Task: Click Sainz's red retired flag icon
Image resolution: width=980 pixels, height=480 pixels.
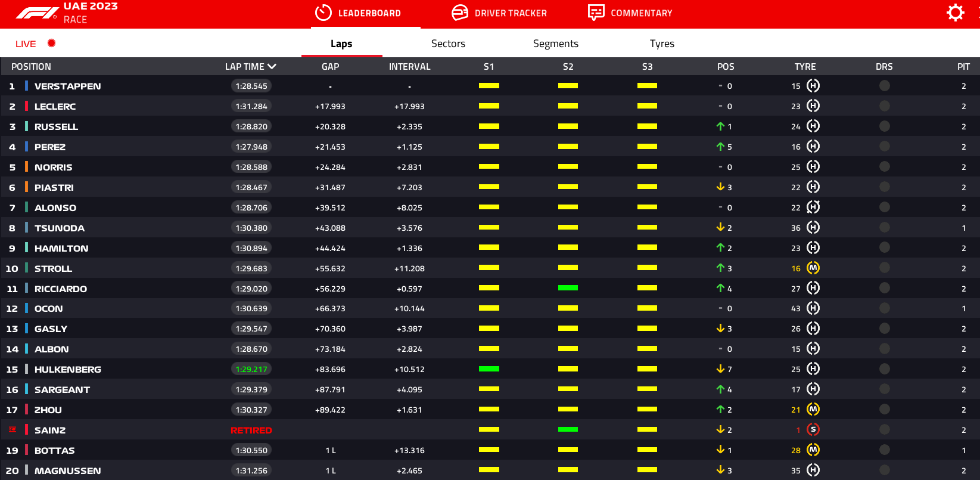Action: coord(13,429)
